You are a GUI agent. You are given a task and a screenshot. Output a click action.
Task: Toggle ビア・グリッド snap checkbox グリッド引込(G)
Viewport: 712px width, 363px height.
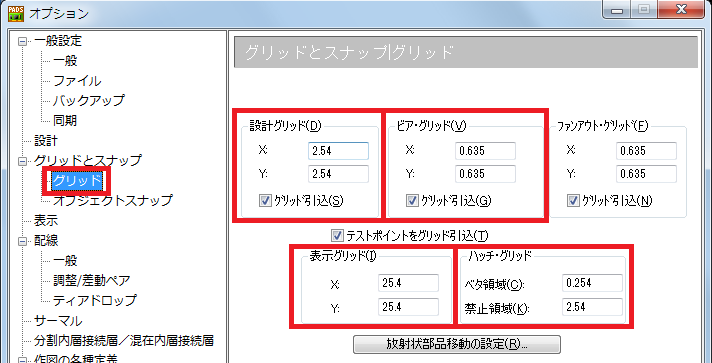[412, 201]
